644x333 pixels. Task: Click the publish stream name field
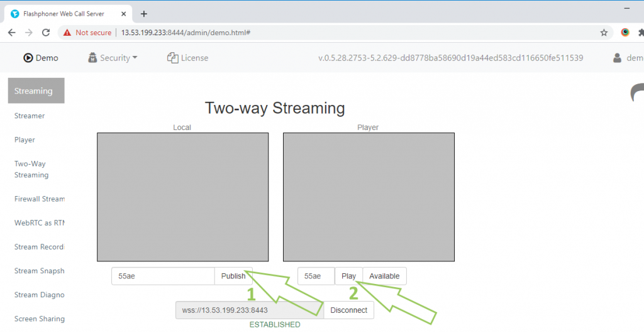163,276
